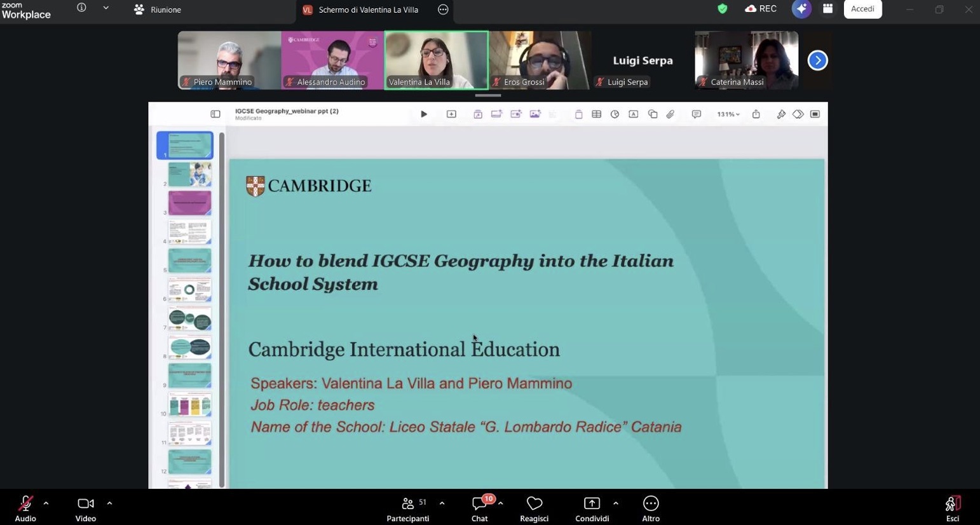
Task: Select slide 10 thumbnail in navigator
Action: pyautogui.click(x=189, y=405)
